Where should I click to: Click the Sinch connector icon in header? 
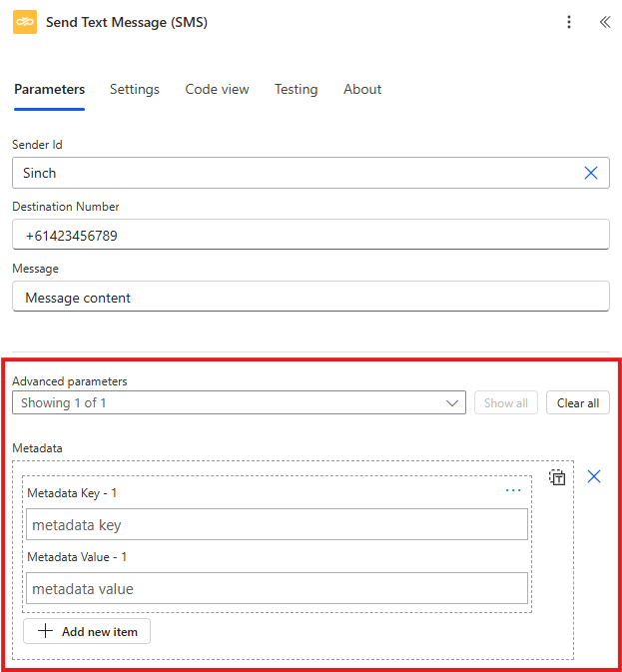coord(25,22)
